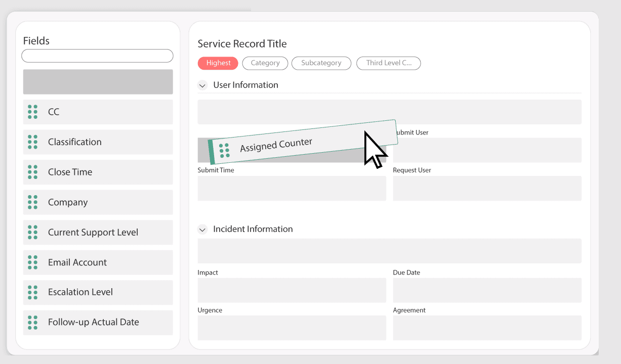621x364 pixels.
Task: Open the Subcategory pill
Action: 321,63
